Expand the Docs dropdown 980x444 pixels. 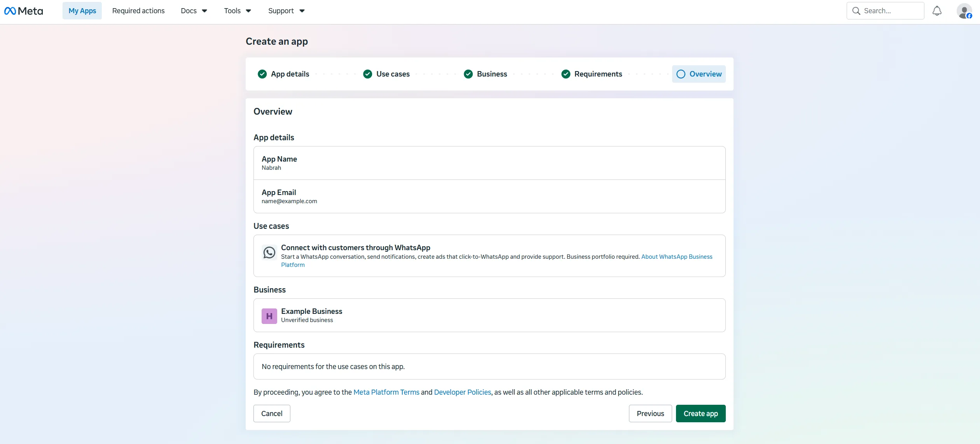194,11
